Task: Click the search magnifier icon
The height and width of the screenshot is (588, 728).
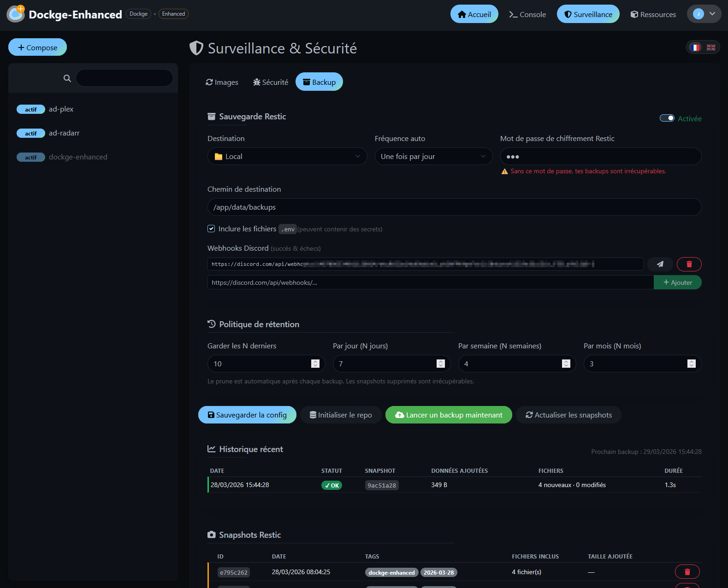Action: pyautogui.click(x=67, y=78)
